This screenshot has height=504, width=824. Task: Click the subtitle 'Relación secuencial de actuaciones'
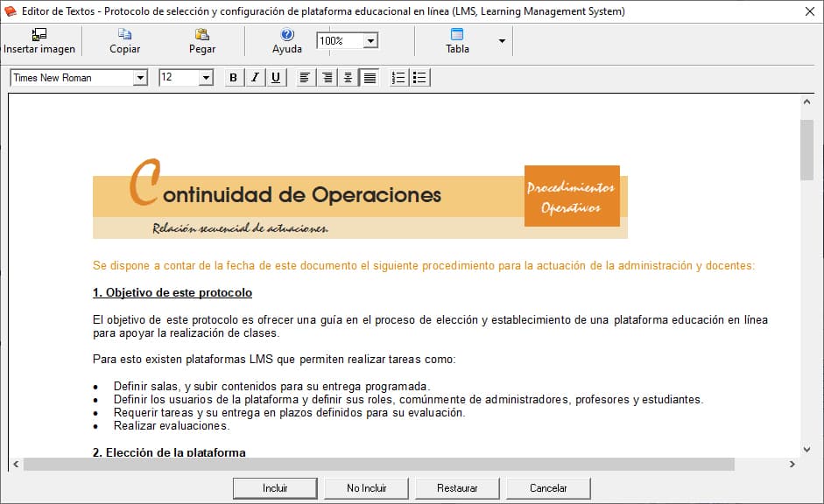coord(241,228)
